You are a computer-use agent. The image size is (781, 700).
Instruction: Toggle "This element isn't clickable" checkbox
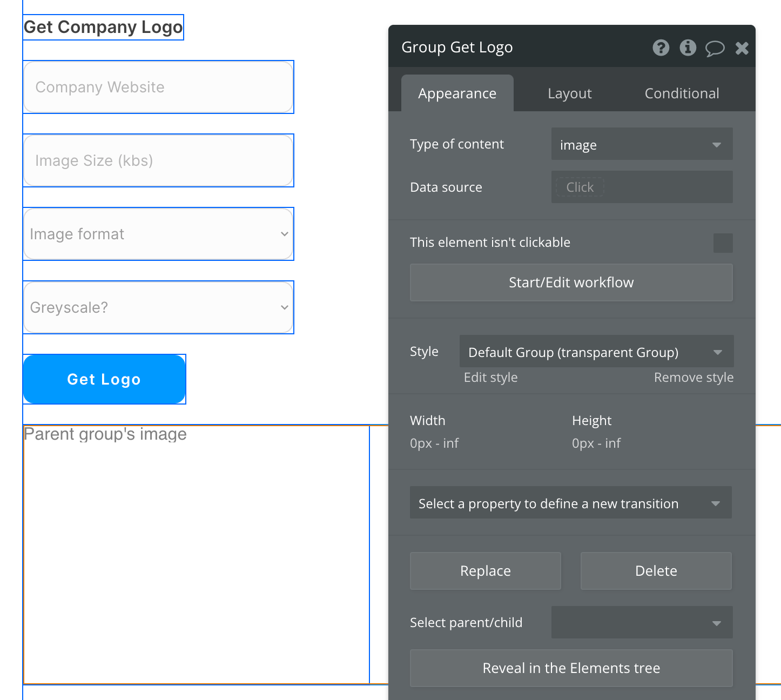point(723,243)
